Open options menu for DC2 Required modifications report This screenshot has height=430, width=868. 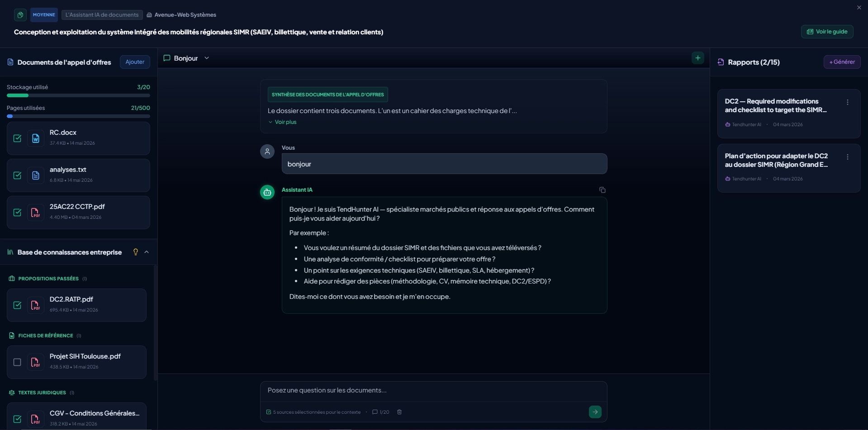848,102
